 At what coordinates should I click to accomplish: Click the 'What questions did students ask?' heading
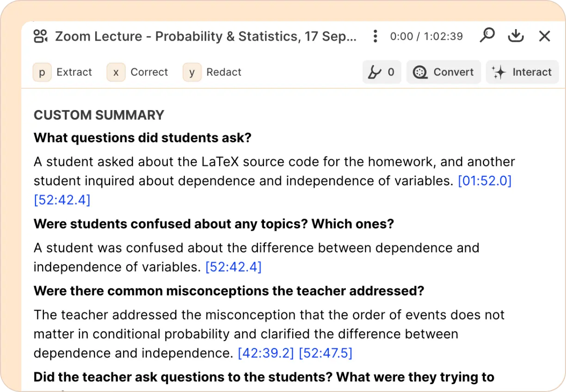(x=142, y=138)
